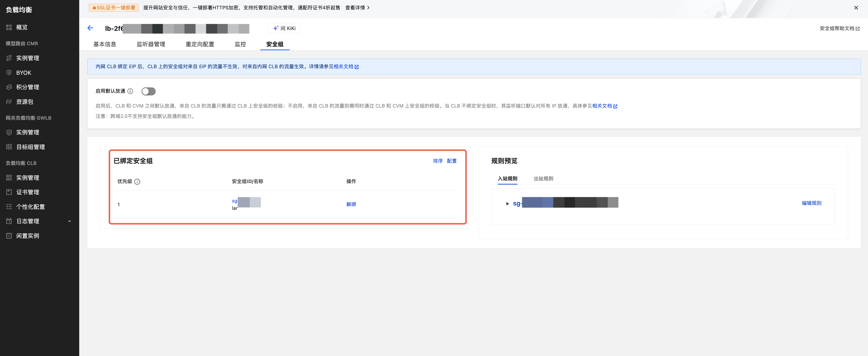Click the 日志管理 calendar icon
This screenshot has height=356, width=868.
click(x=9, y=221)
